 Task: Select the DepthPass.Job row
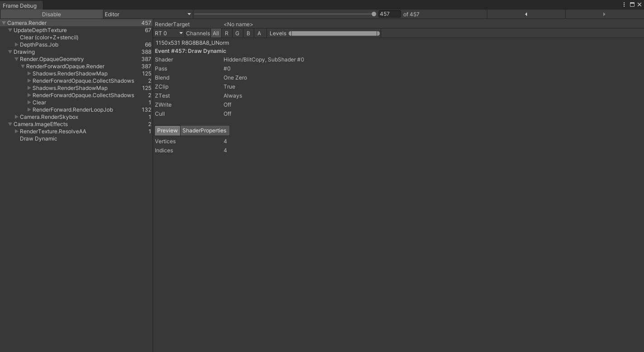[76, 45]
